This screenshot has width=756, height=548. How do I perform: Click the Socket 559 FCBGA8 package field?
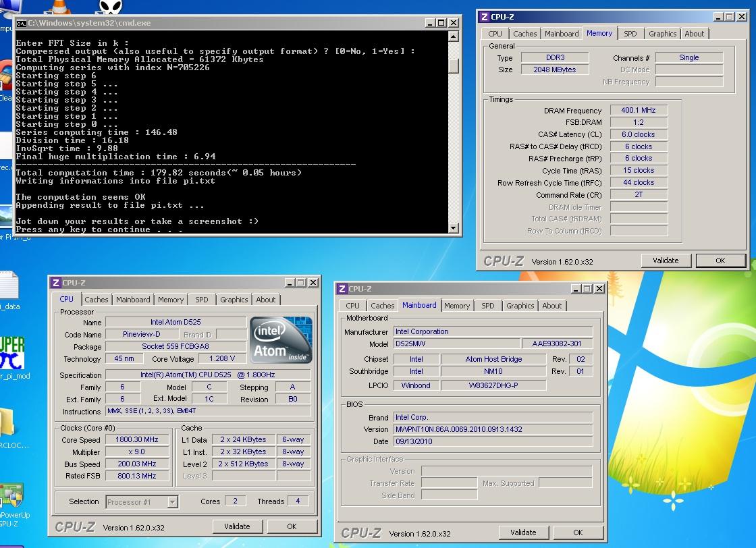click(175, 346)
